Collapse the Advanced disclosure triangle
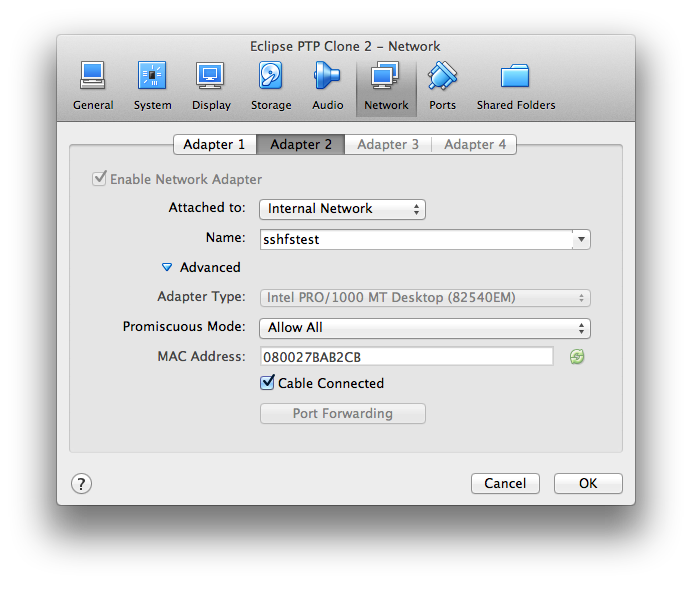The height and width of the screenshot is (600, 700). (167, 268)
